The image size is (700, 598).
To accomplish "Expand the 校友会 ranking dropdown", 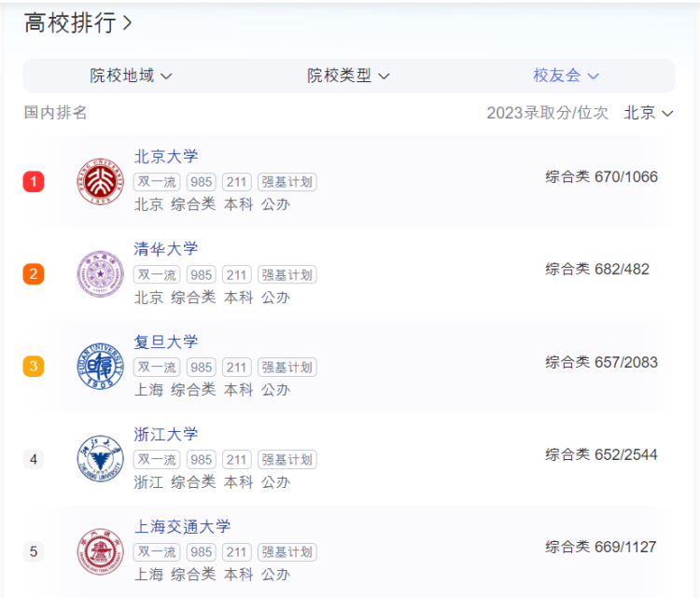I will (x=567, y=76).
